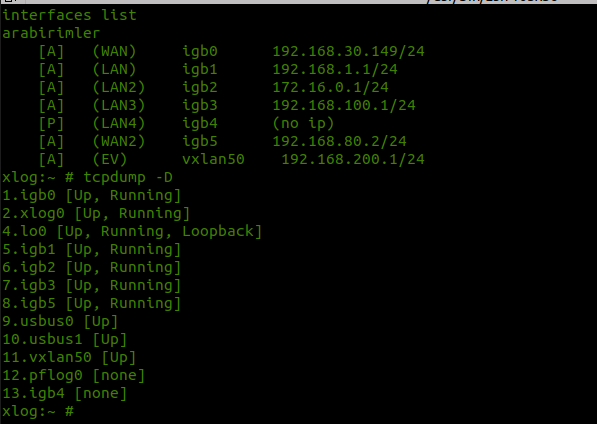Click the [A] marker on the WAN row
Screen dimensions: 597x424
pyautogui.click(x=51, y=51)
